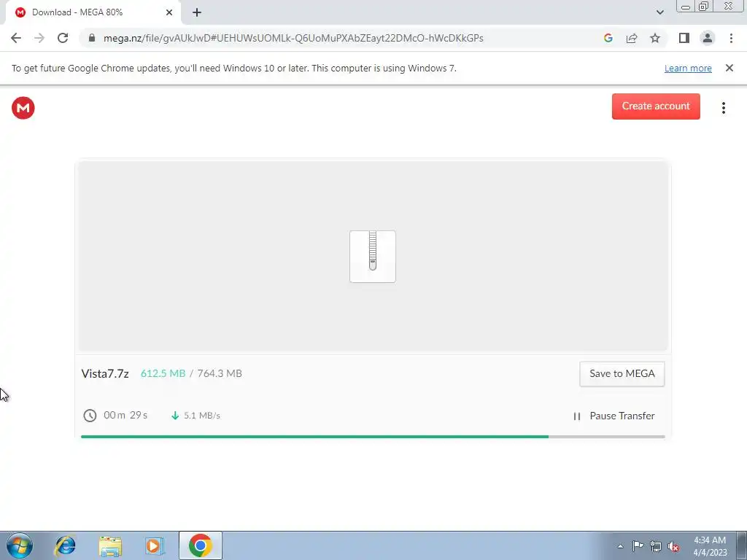
Task: Launch Internet Explorer from the taskbar
Action: 65,545
